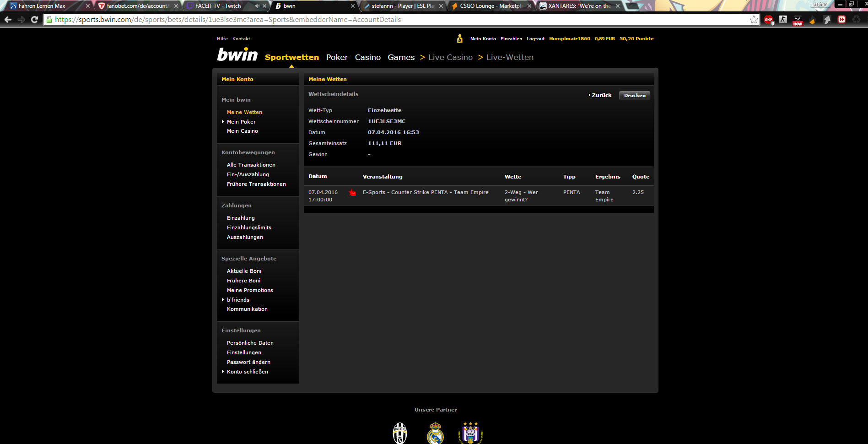
Task: Open the Sportwetten section
Action: tap(292, 57)
